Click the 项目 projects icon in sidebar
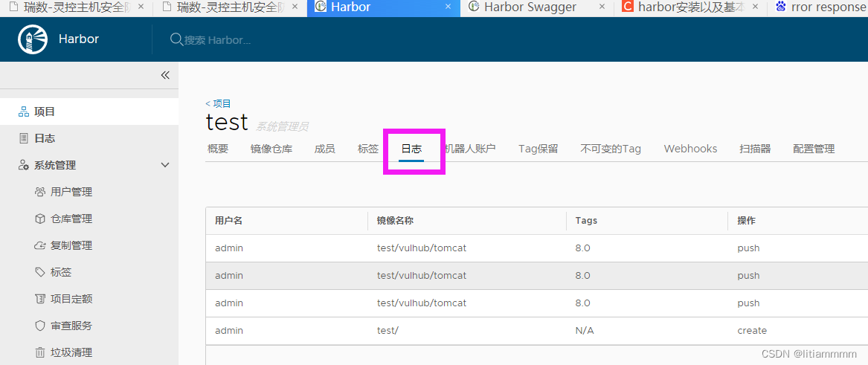The width and height of the screenshot is (868, 365). (x=24, y=112)
